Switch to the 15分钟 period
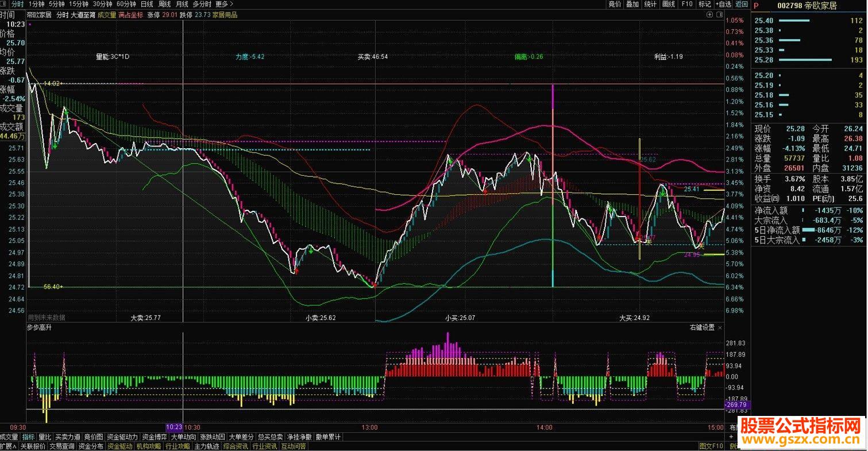The width and height of the screenshot is (868, 451). click(x=79, y=4)
